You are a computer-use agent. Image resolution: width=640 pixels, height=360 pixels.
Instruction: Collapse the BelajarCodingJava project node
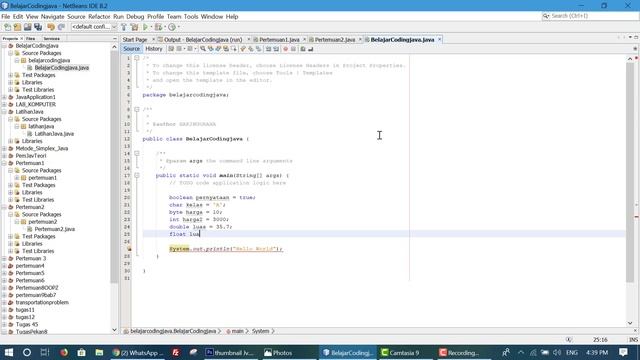[x=4, y=46]
